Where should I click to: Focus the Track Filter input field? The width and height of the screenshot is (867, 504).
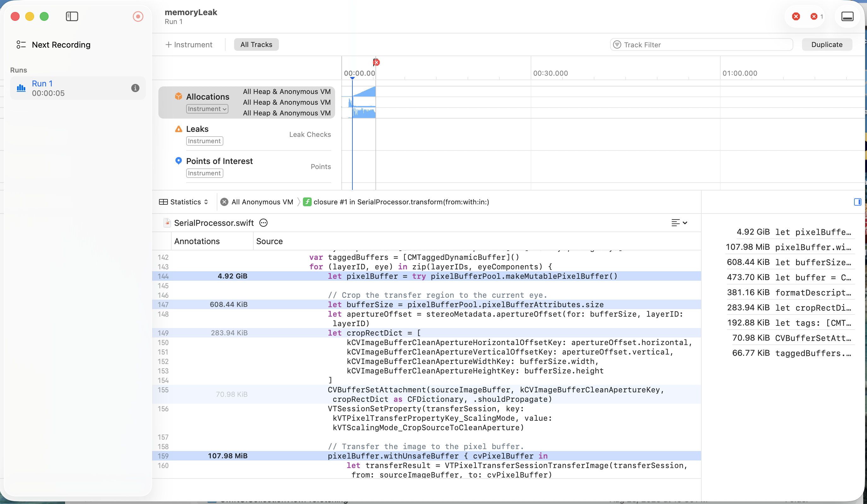[702, 45]
